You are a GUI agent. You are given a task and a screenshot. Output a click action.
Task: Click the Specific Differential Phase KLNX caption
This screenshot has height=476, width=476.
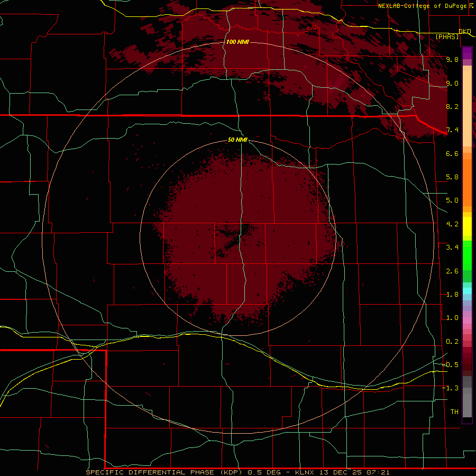237,472
